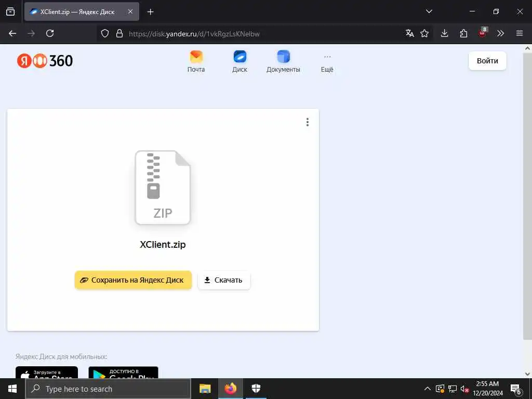The height and width of the screenshot is (399, 532).
Task: Click the XClient.zip file name
Action: coord(163,245)
